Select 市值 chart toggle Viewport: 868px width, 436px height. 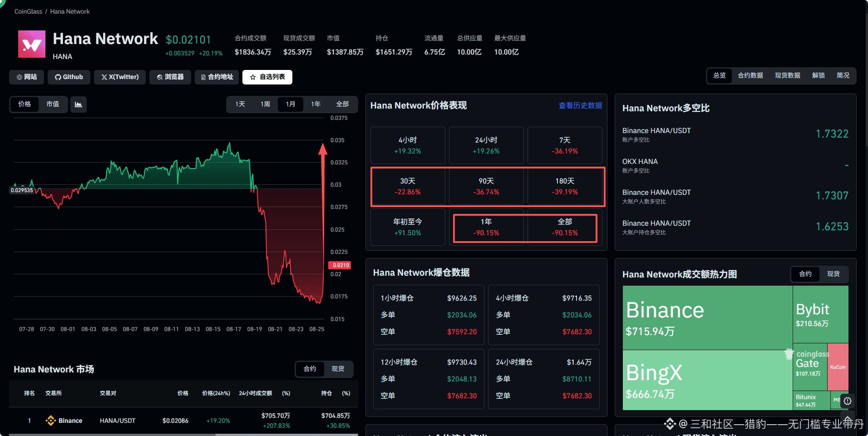pyautogui.click(x=53, y=104)
